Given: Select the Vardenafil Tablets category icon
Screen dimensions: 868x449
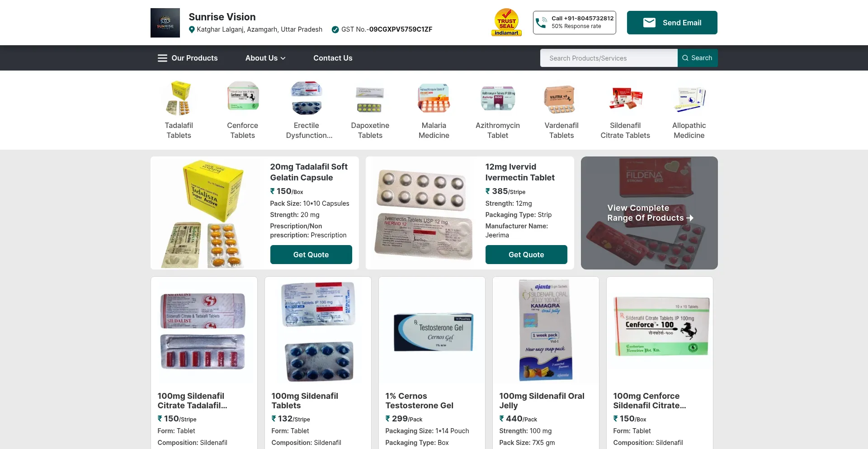Looking at the screenshot, I should [561, 98].
